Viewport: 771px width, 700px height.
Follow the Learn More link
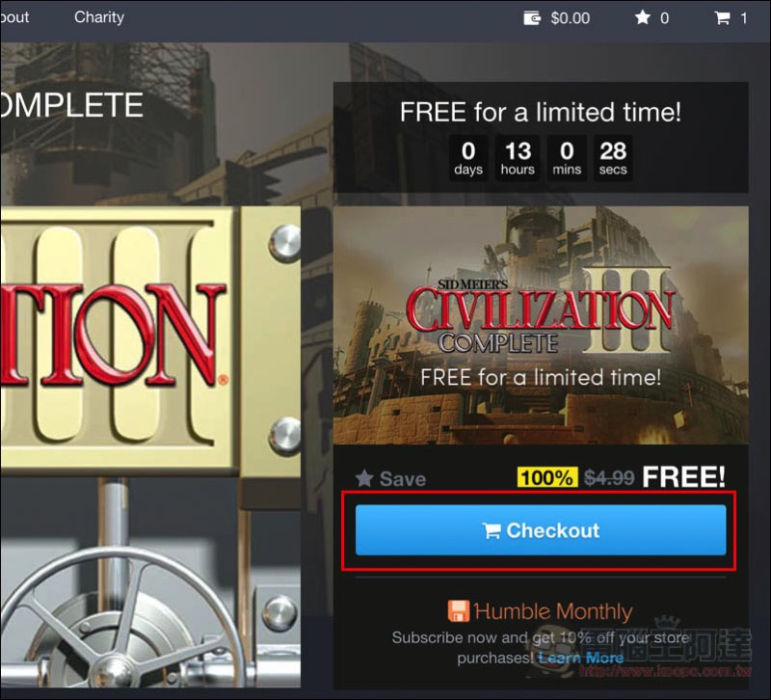click(581, 658)
